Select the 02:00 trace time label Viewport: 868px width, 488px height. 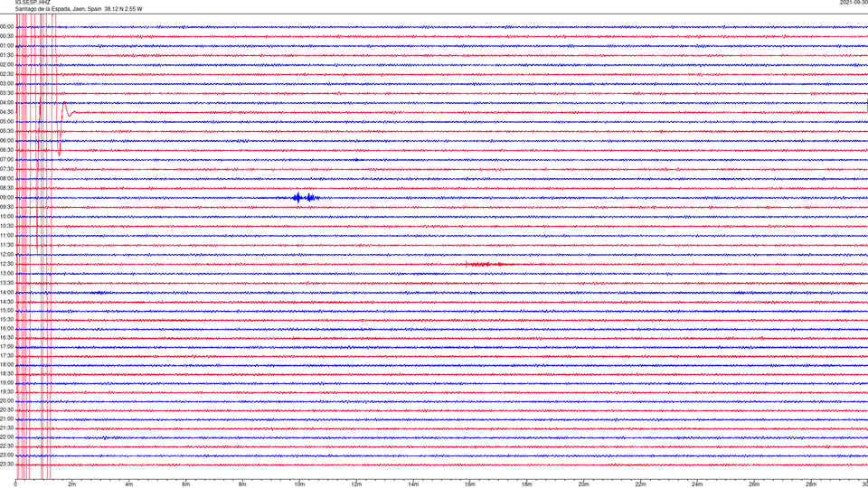click(6, 65)
